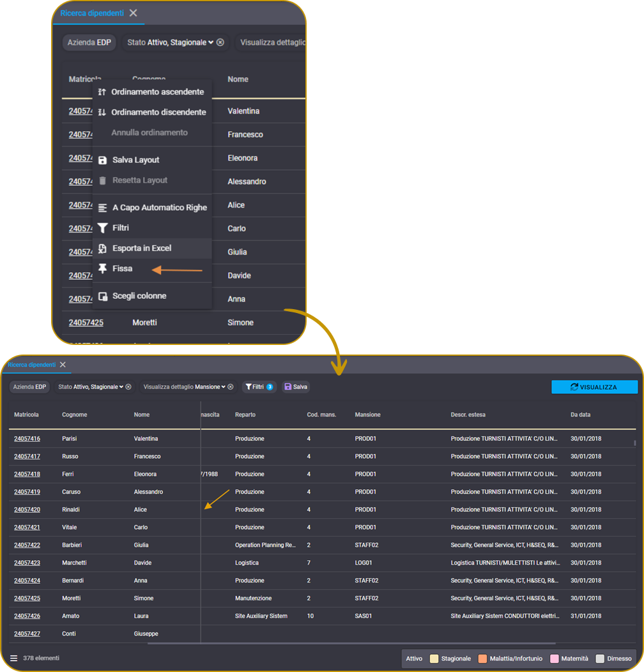The height and width of the screenshot is (672, 644).
Task: Click the Stagionale yellow legend swatch
Action: (x=434, y=659)
